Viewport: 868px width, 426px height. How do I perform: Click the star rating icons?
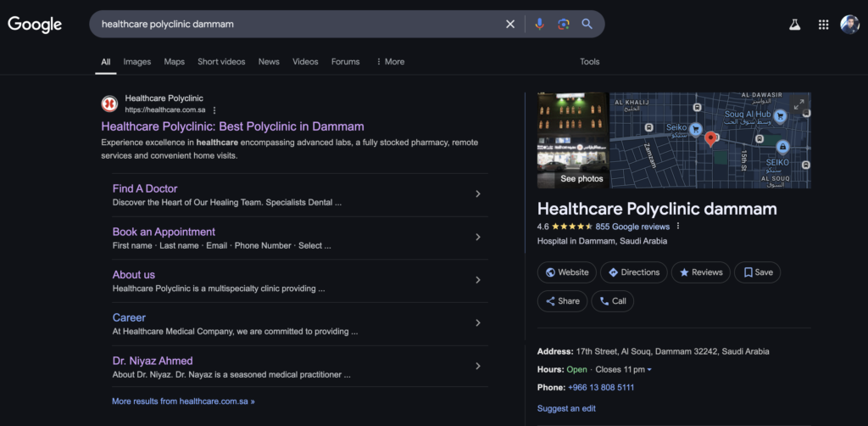pyautogui.click(x=572, y=227)
